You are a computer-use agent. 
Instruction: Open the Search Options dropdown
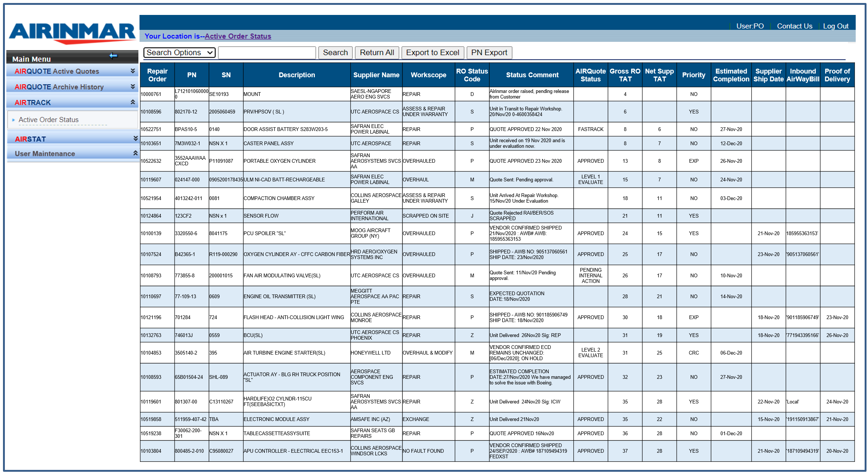(179, 53)
